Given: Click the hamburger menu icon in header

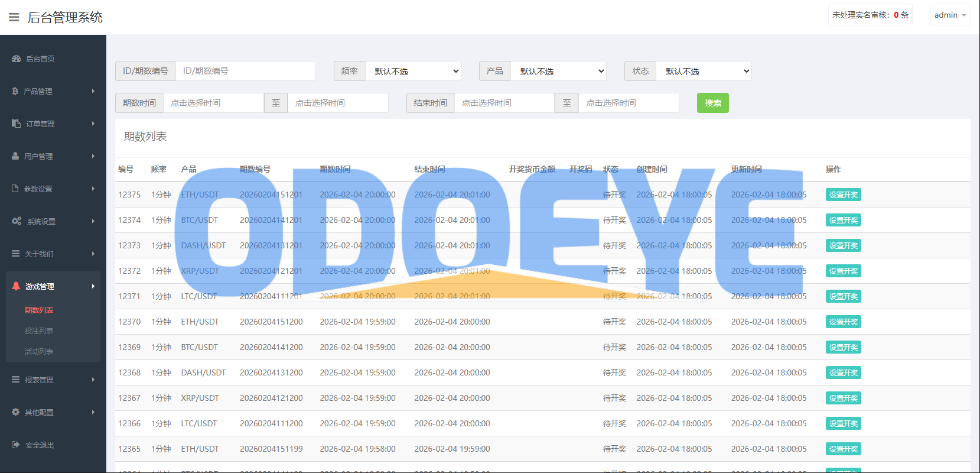Looking at the screenshot, I should [x=14, y=17].
